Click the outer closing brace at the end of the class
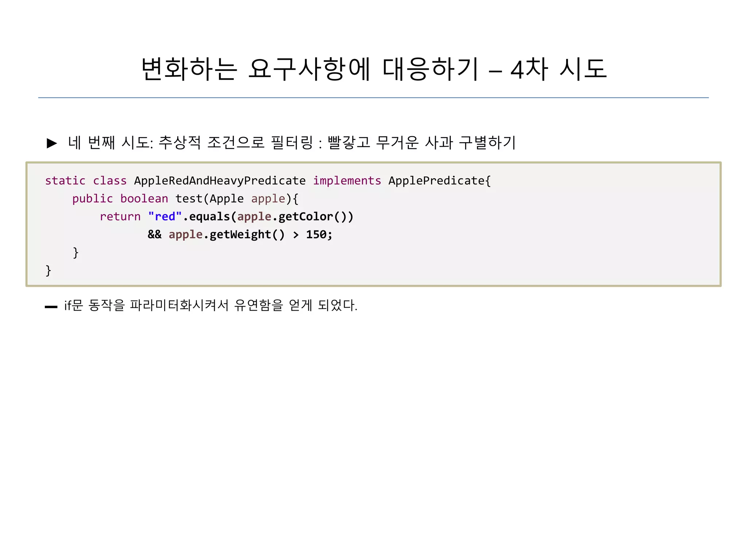747x560 pixels. click(48, 271)
